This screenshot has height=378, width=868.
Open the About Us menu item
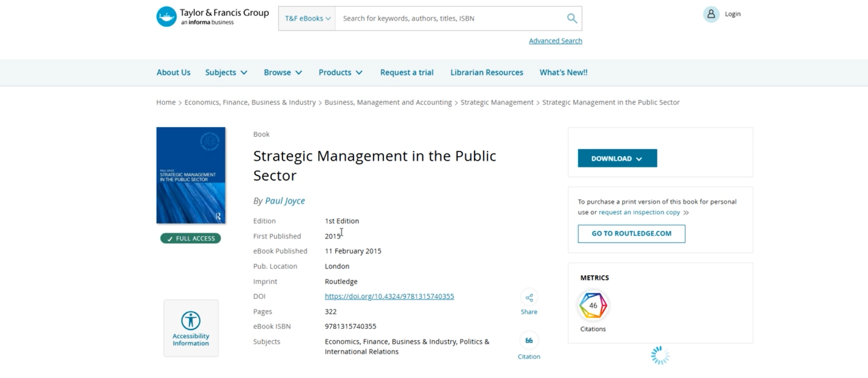pyautogui.click(x=173, y=72)
